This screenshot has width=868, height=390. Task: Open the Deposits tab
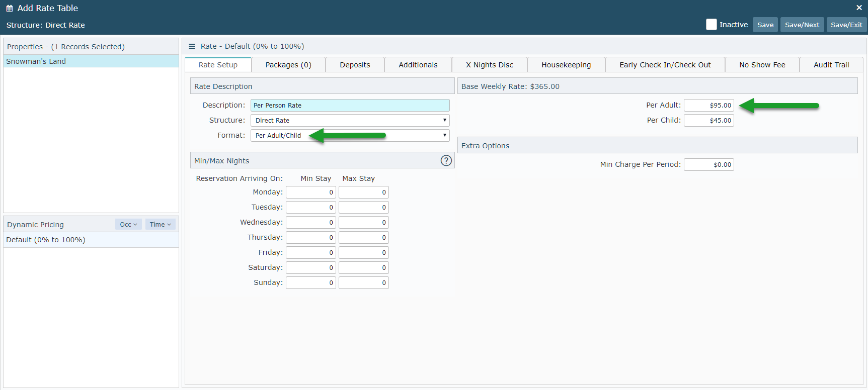tap(355, 65)
